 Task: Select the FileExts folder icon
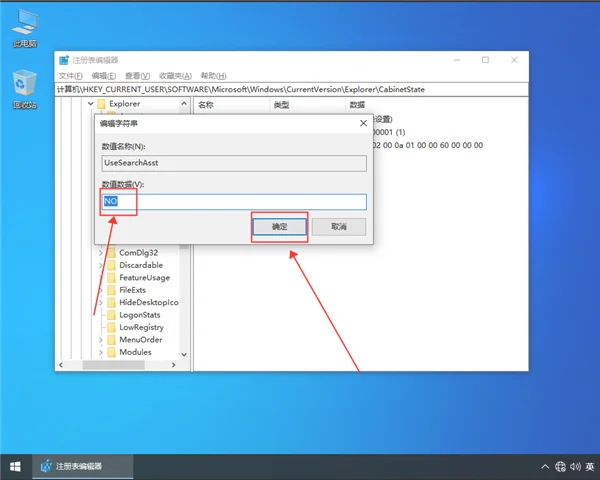pos(111,290)
